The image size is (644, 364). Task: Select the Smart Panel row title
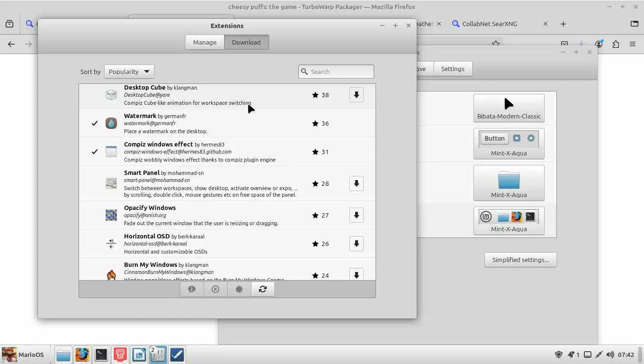[x=142, y=173]
